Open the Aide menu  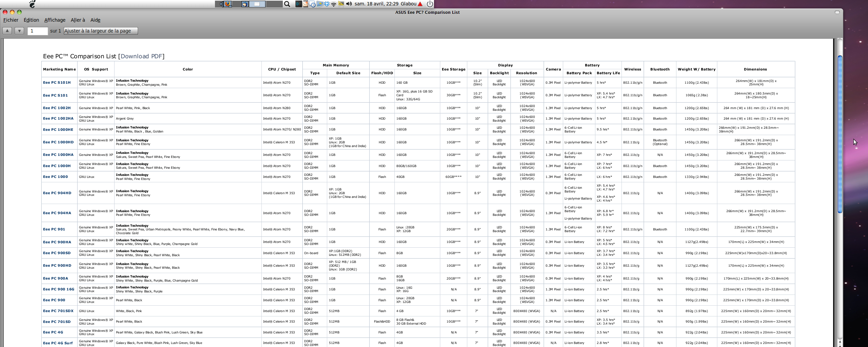coord(95,20)
